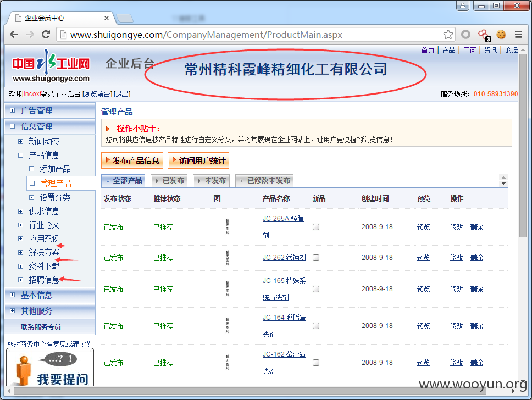Open the 厂商 top navigation link
The image size is (532, 400).
pos(469,50)
